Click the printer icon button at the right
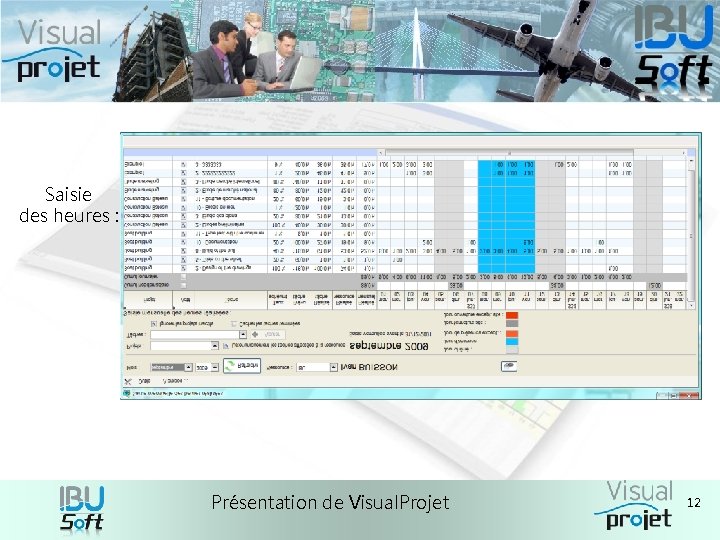This screenshot has width=720, height=540. (x=509, y=366)
